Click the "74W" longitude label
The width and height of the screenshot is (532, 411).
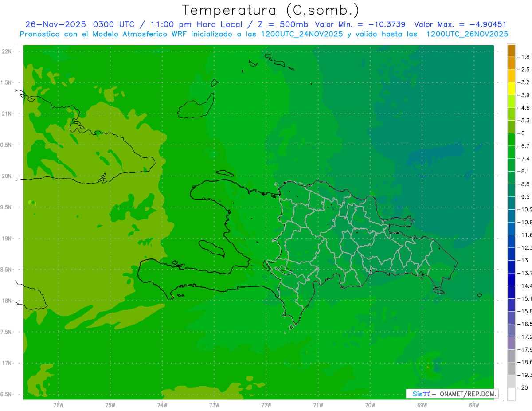[x=162, y=405]
